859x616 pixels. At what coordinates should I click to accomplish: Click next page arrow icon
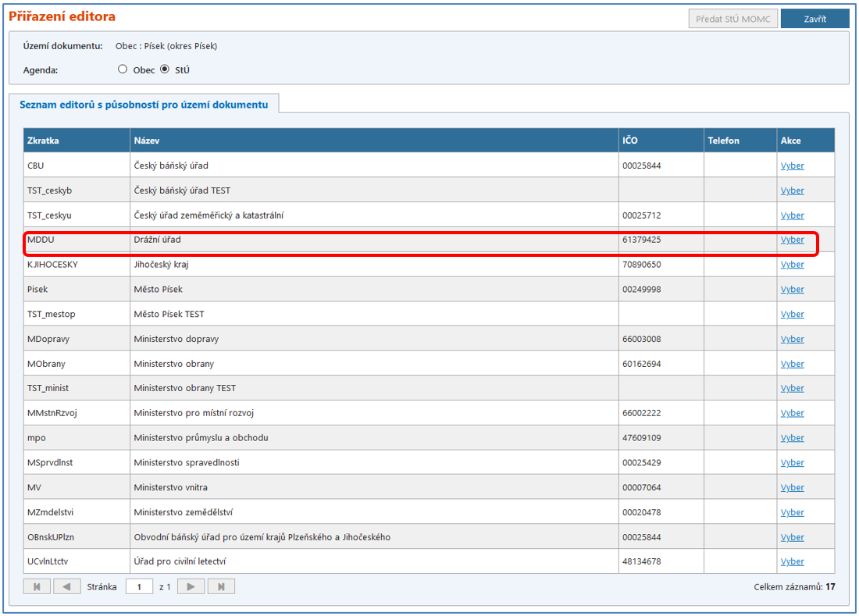pyautogui.click(x=191, y=586)
